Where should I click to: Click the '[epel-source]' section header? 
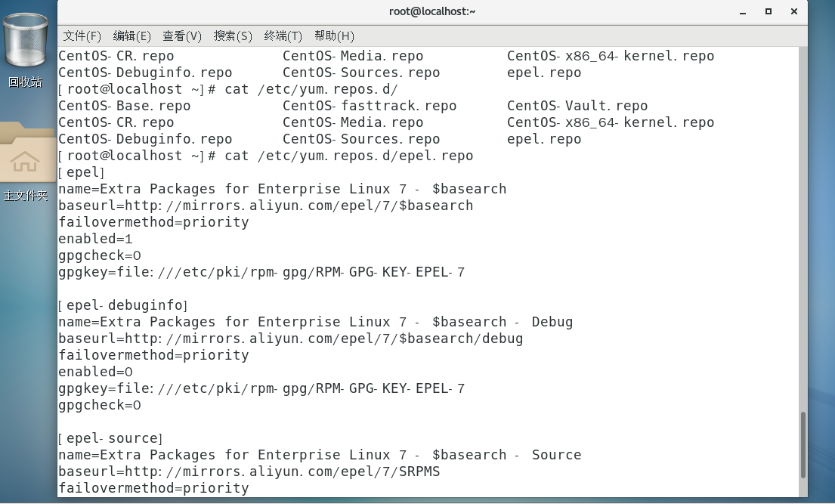pos(110,438)
